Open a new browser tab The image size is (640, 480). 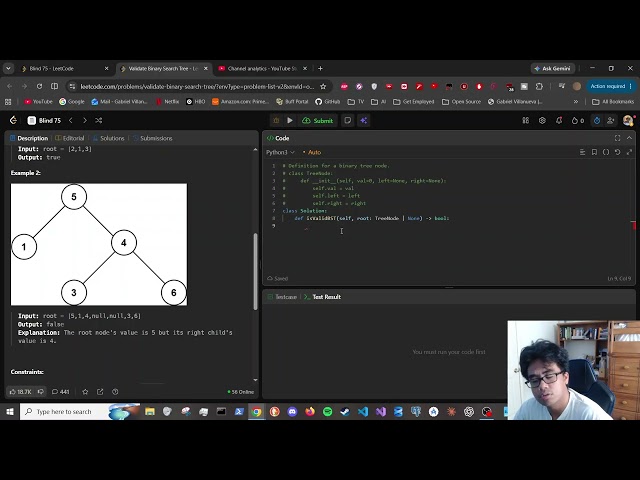[320, 68]
